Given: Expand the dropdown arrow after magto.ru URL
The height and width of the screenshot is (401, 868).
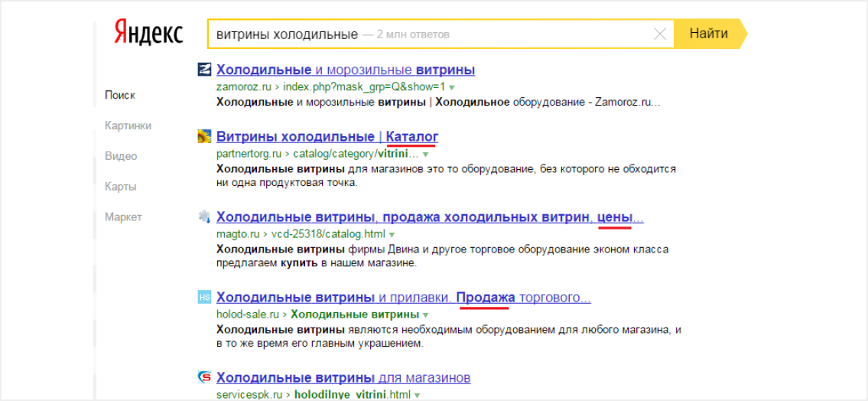Looking at the screenshot, I should (392, 235).
